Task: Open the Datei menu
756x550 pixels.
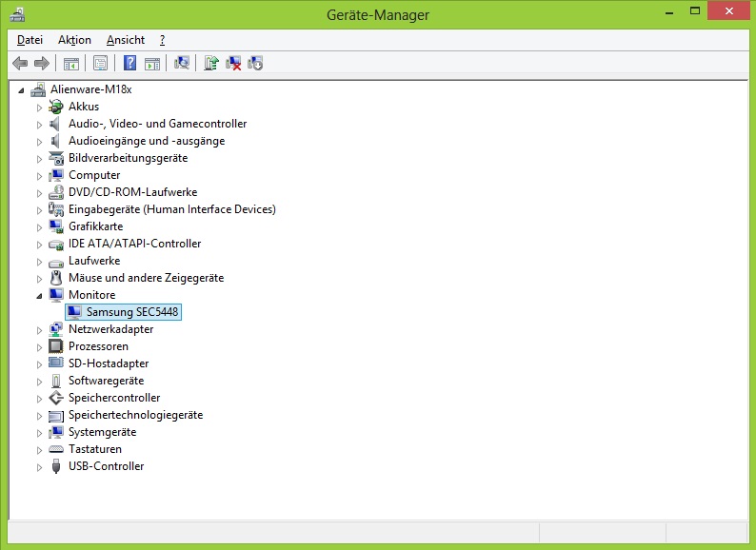Action: click(x=30, y=40)
